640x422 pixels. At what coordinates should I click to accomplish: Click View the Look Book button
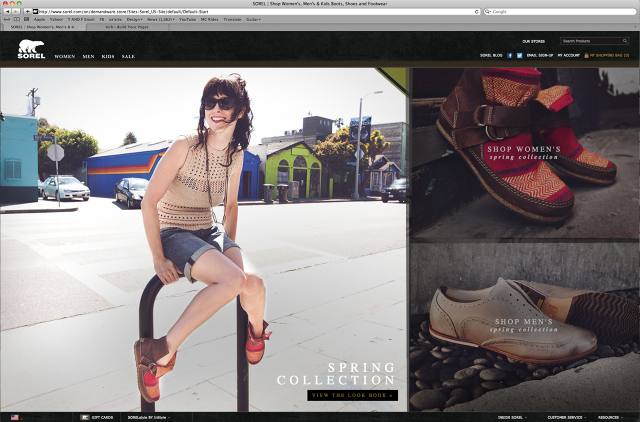[353, 395]
